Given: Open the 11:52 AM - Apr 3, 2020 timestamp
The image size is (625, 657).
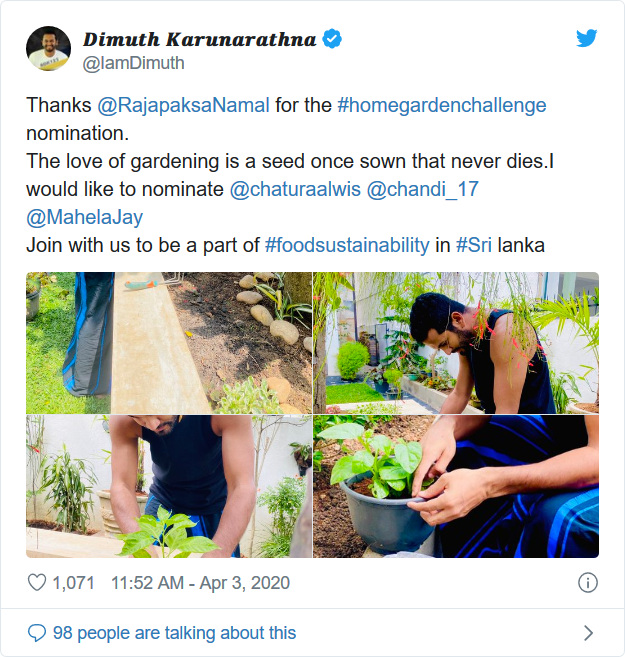Looking at the screenshot, I should pyautogui.click(x=200, y=582).
